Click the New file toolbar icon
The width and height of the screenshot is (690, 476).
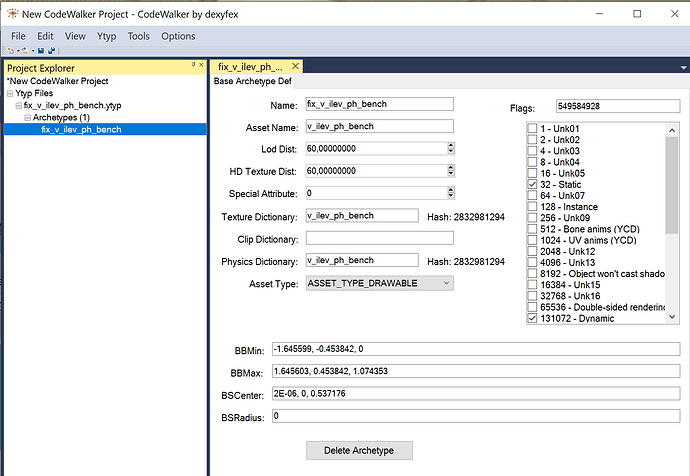[x=11, y=51]
